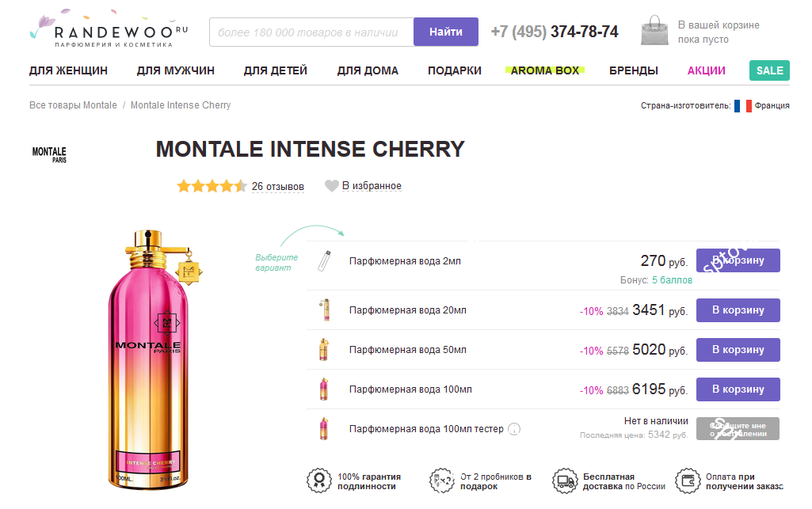Click the five-star rating icons
Screen dimensions: 812x509
[212, 186]
